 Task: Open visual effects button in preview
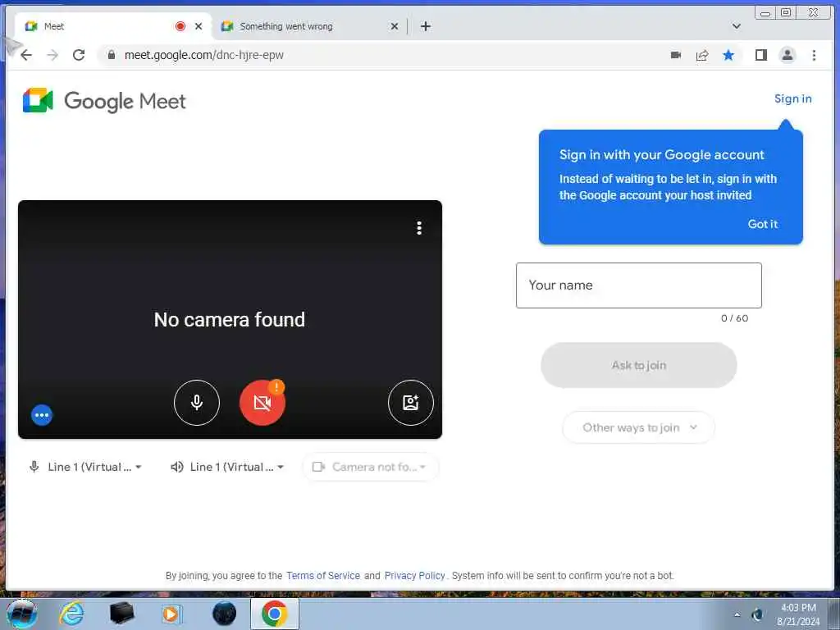pos(410,402)
